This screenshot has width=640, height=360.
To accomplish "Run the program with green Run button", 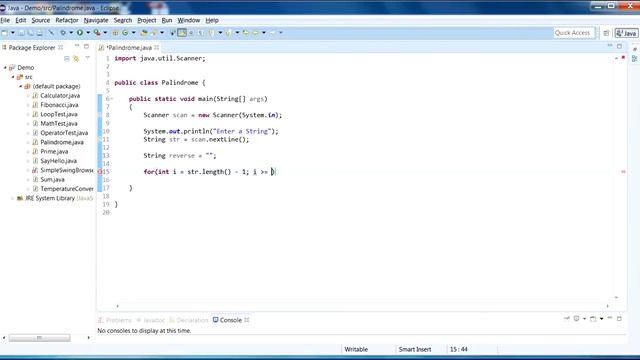I will [80, 33].
